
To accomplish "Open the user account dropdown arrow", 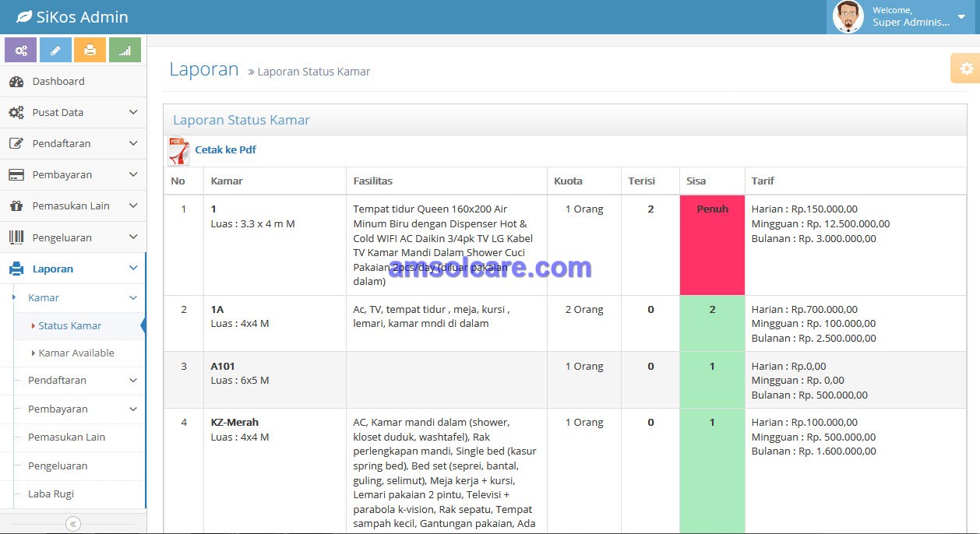I will pyautogui.click(x=961, y=16).
